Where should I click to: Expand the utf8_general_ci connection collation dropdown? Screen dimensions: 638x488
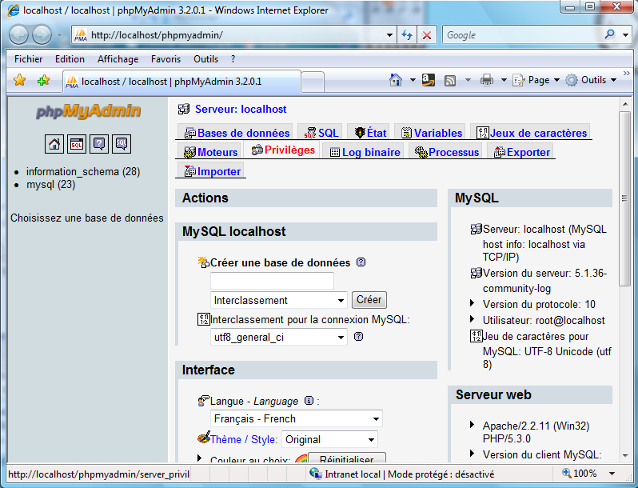click(x=279, y=337)
